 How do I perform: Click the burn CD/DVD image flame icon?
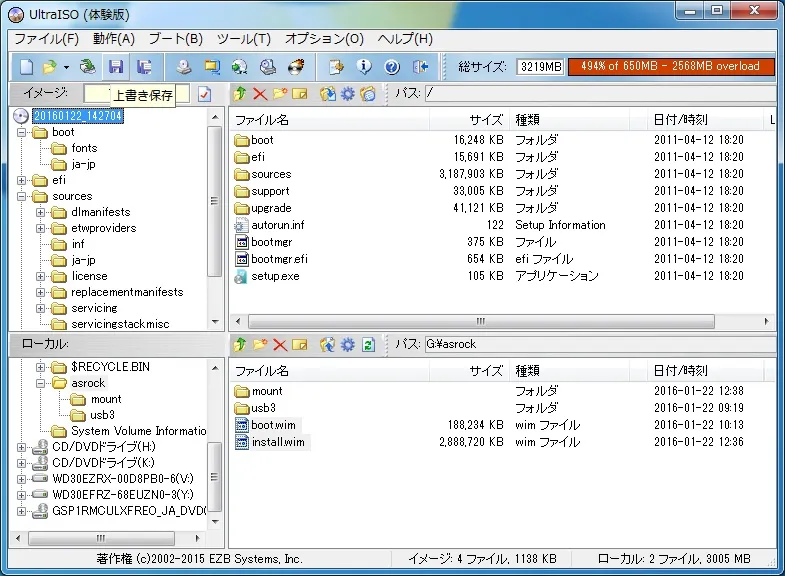click(296, 67)
